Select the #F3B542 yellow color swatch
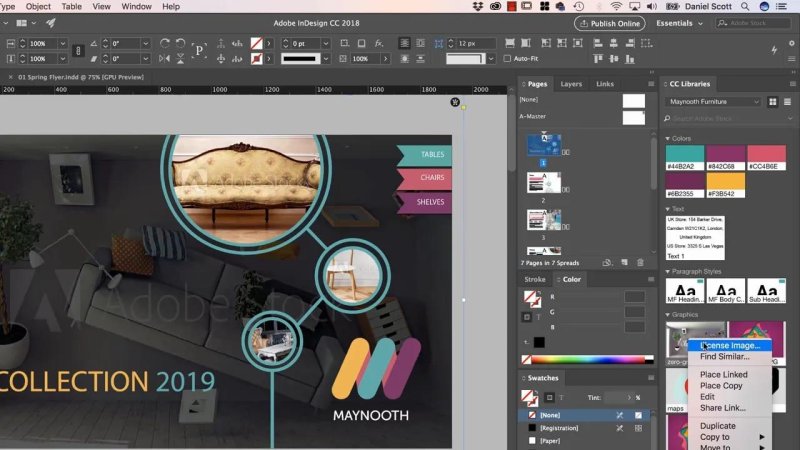 pyautogui.click(x=726, y=185)
